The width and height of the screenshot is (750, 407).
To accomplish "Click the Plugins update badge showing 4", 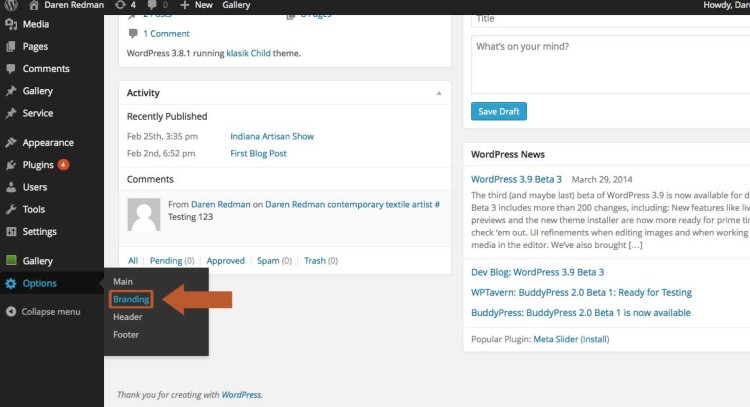I will tap(63, 165).
